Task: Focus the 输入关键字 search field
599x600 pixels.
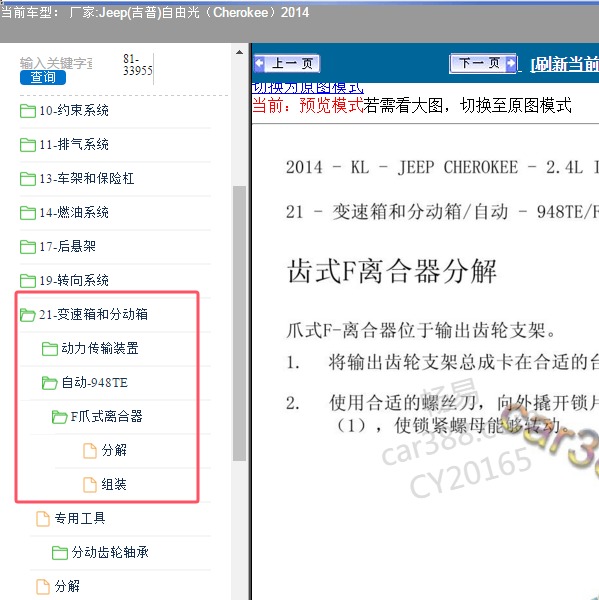Action: point(56,63)
